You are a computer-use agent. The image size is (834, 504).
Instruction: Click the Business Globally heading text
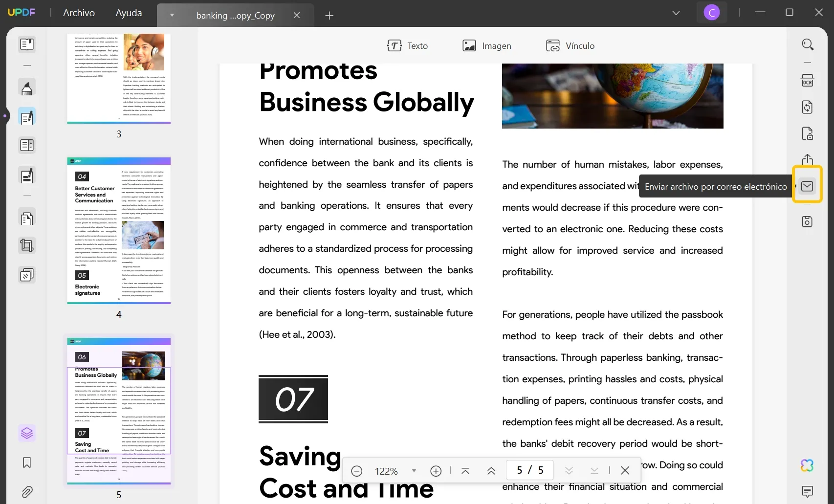click(x=367, y=102)
